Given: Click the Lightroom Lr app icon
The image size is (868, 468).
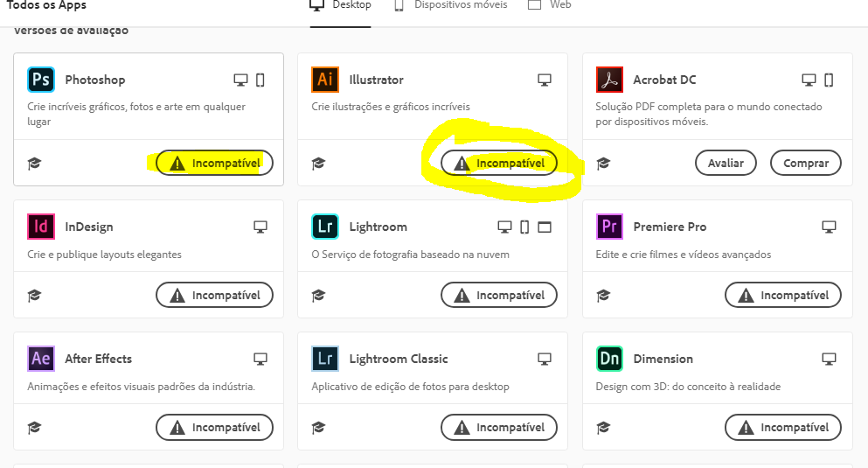Looking at the screenshot, I should (325, 227).
